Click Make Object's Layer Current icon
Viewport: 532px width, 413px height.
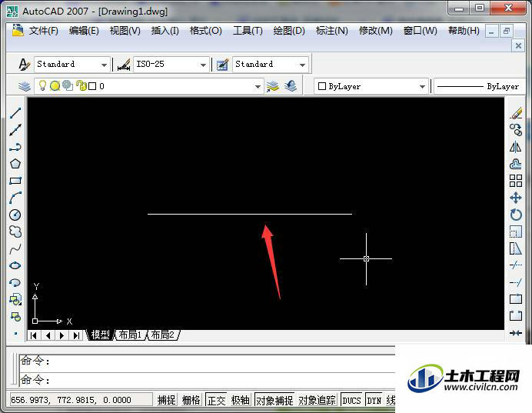272,86
